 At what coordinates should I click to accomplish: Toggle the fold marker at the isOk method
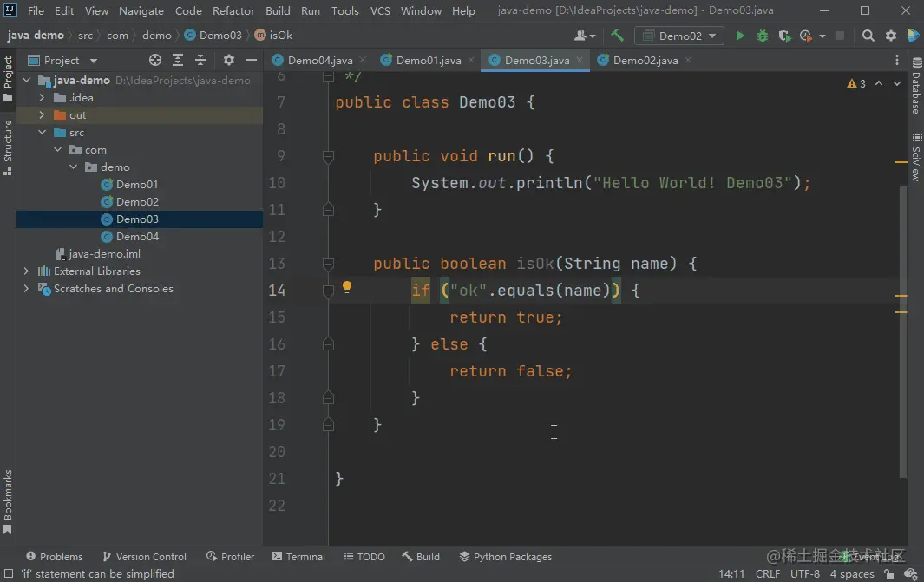point(328,264)
